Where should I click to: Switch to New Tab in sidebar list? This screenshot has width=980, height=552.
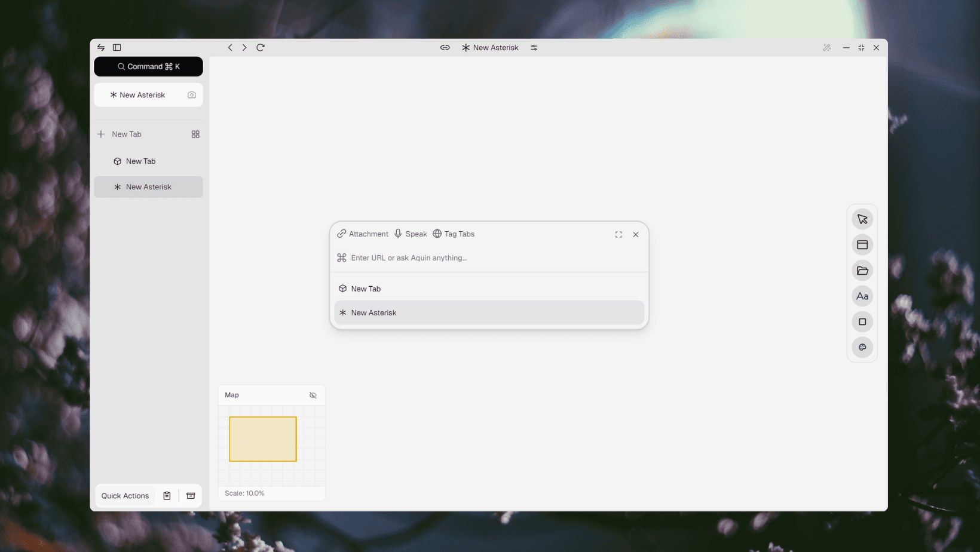tap(148, 161)
